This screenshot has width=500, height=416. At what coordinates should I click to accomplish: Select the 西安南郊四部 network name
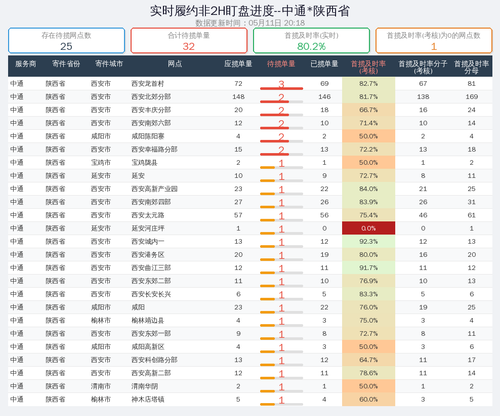click(x=151, y=202)
